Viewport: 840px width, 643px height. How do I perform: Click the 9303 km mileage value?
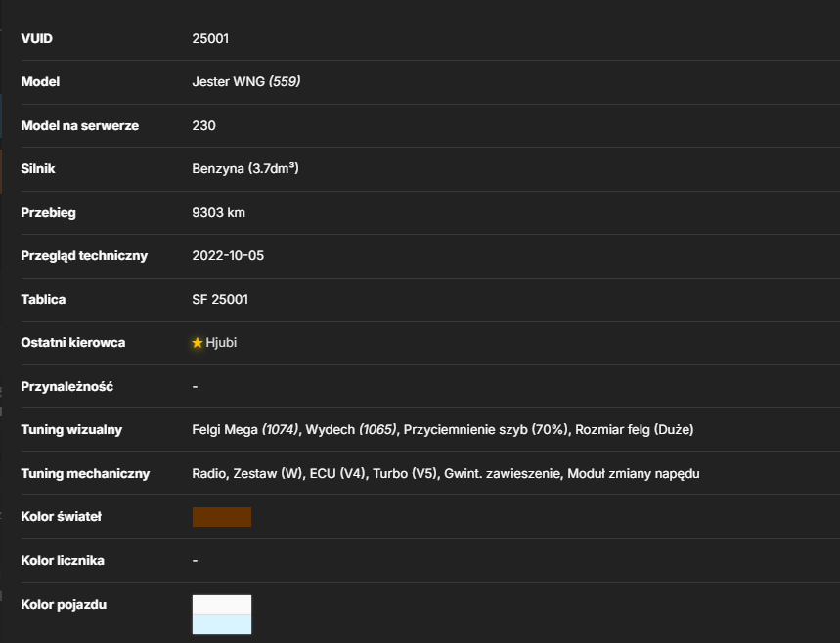[219, 213]
